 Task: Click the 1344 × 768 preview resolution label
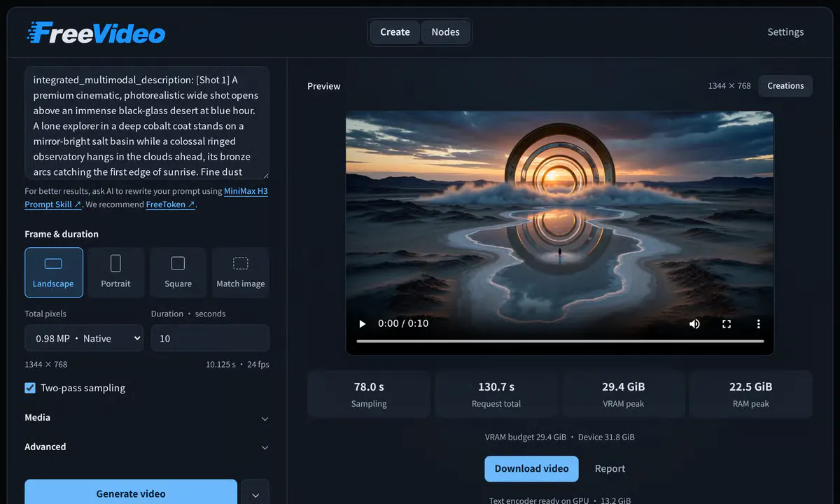[729, 86]
